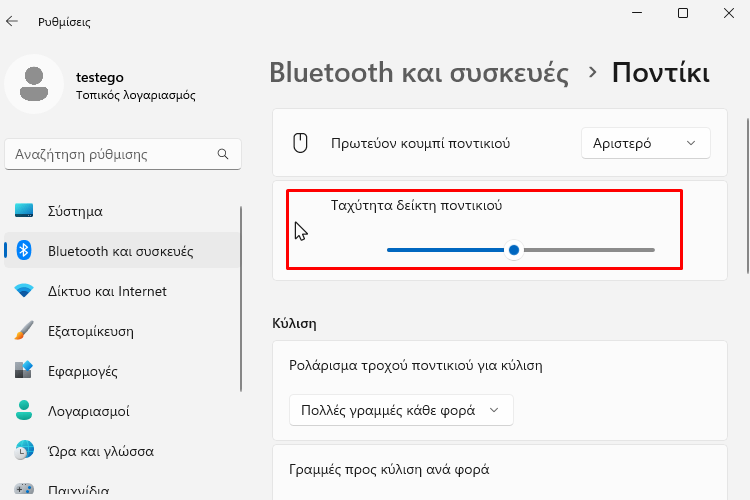The height and width of the screenshot is (500, 750).
Task: Open the Αριστερό primary button dropdown
Action: [646, 143]
